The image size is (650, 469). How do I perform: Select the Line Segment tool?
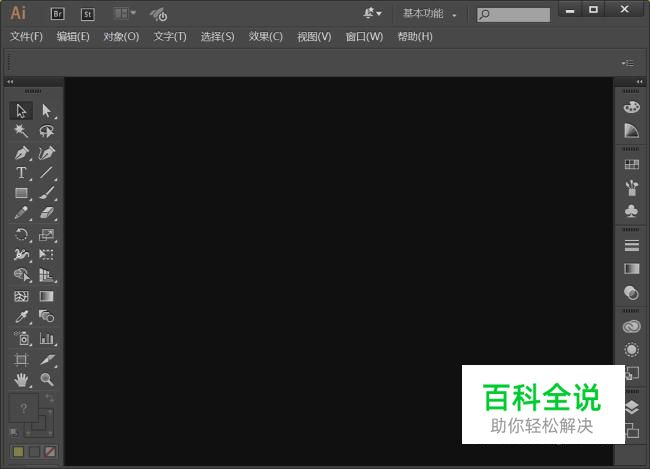[46, 173]
